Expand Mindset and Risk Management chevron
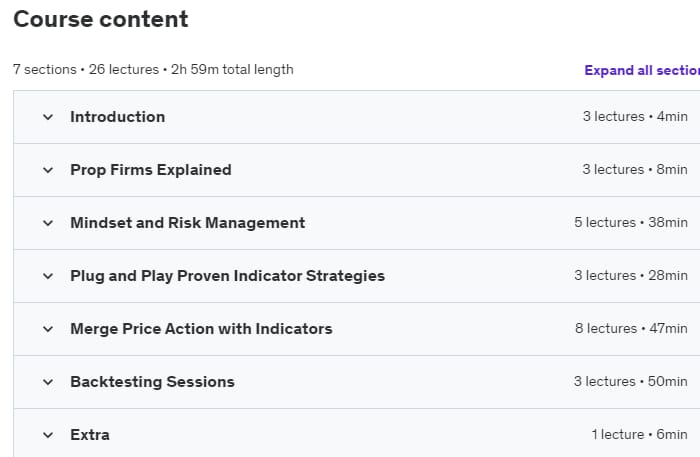The height and width of the screenshot is (457, 700). (x=48, y=223)
